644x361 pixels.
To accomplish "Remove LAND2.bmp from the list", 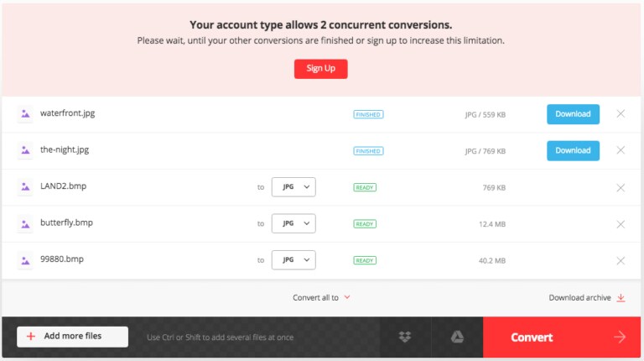I will [621, 187].
